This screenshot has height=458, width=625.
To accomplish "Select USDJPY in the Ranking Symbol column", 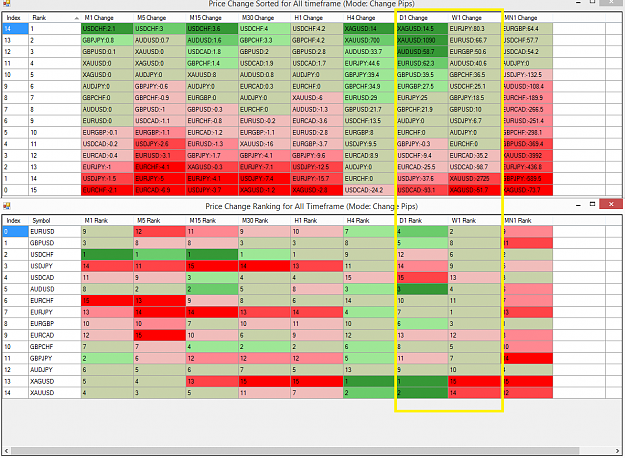I will click(55, 266).
